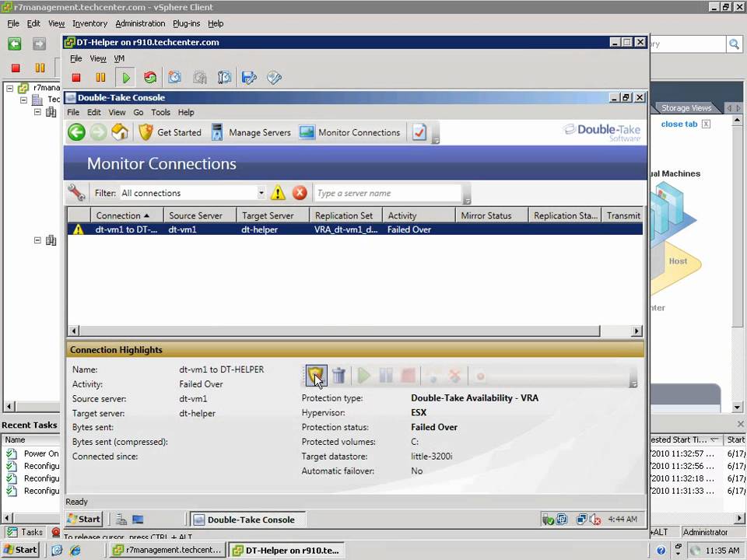Click the snapshot manager icon in DT-Helper toolbar
Image resolution: width=747 pixels, height=560 pixels.
(x=224, y=77)
